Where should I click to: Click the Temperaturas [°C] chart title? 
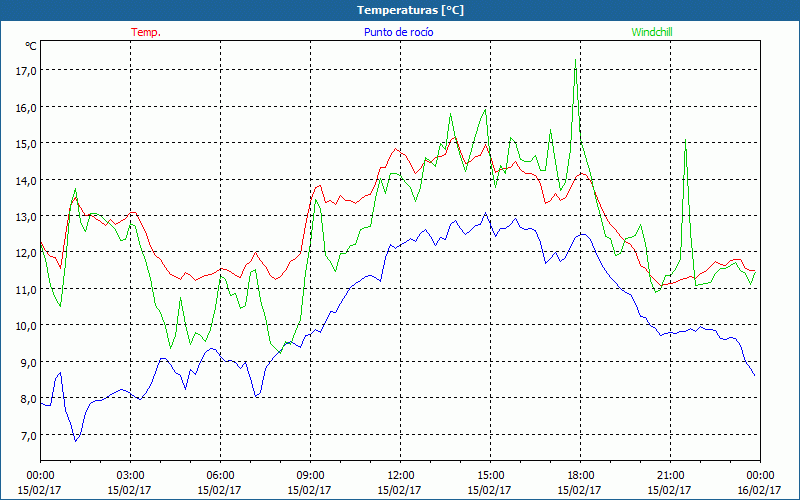click(410, 10)
